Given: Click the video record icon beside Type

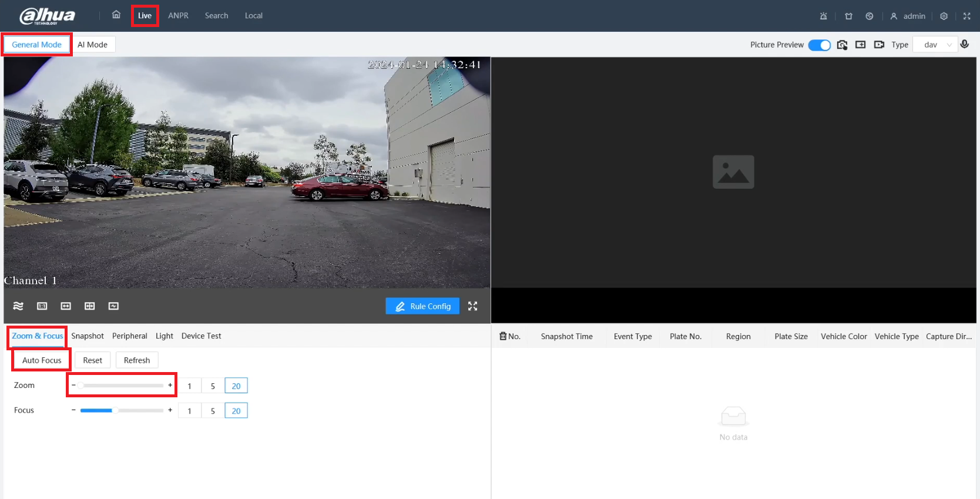Looking at the screenshot, I should 879,45.
